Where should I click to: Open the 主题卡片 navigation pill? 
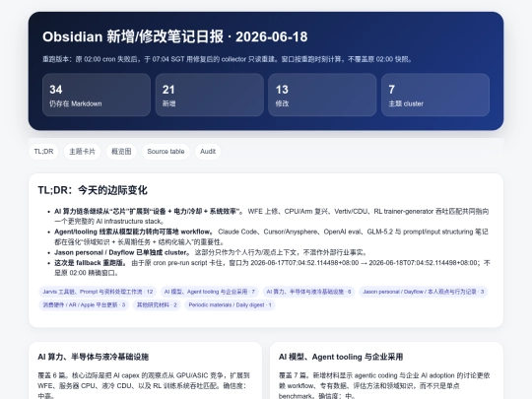point(82,152)
